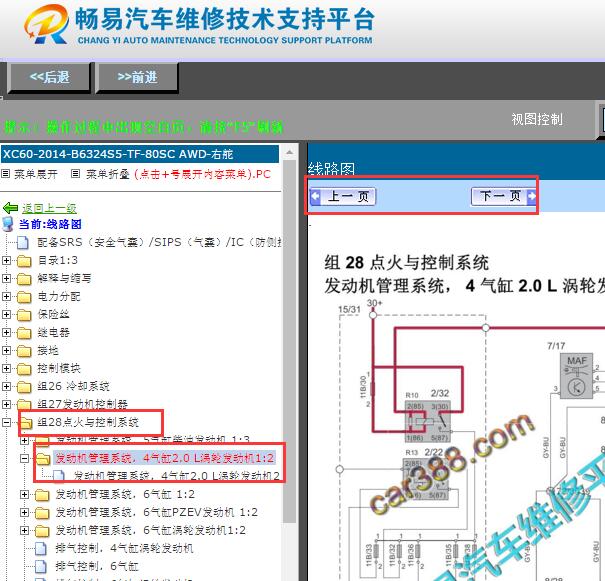Click document icon of 配备SRS entry
The image size is (605, 581).
click(23, 243)
